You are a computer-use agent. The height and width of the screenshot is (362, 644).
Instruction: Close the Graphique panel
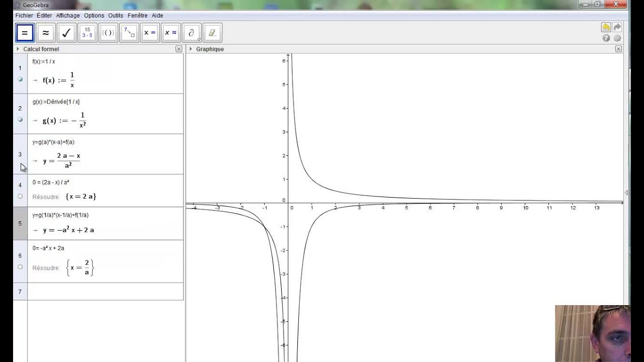[618, 49]
